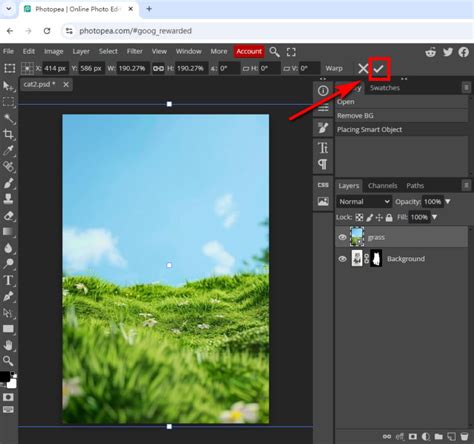Hide the grass layer
This screenshot has height=444, width=474.
(342, 237)
